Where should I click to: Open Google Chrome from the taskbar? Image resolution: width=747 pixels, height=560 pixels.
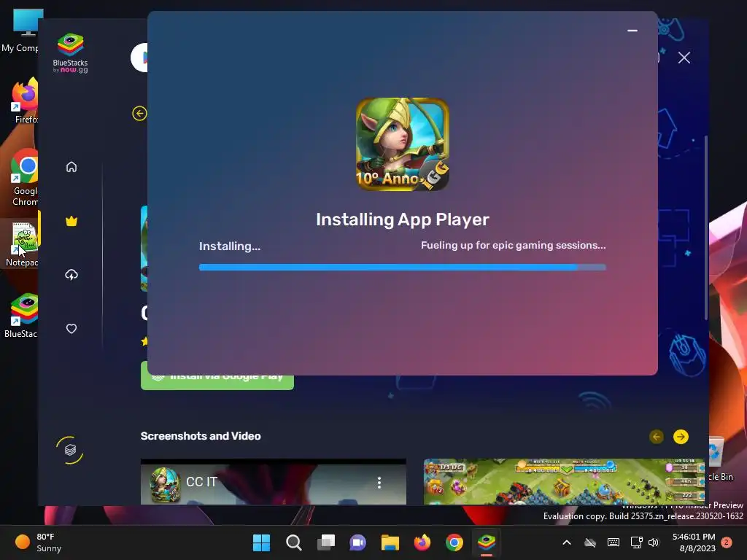(454, 542)
